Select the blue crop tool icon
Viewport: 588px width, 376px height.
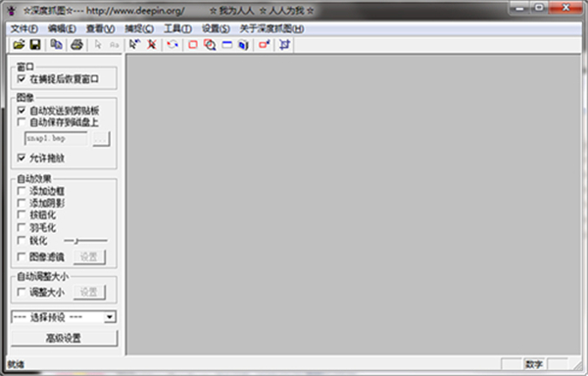(284, 45)
